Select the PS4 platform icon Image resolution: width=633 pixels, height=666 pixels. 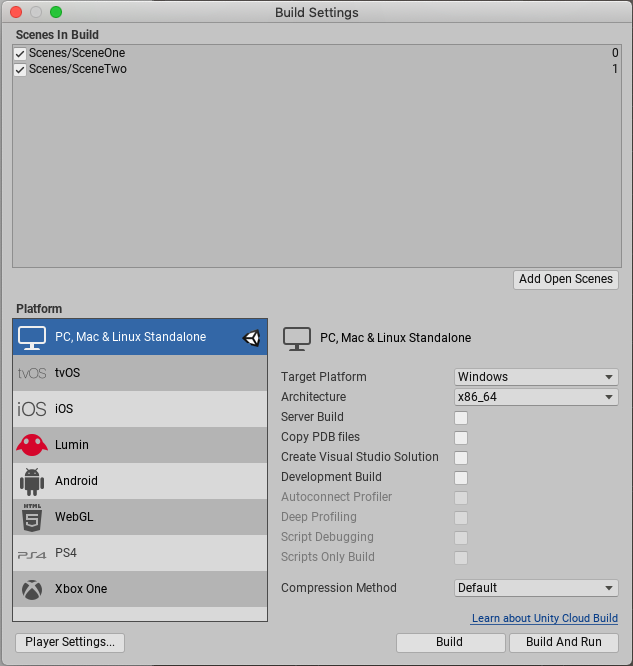tap(32, 553)
